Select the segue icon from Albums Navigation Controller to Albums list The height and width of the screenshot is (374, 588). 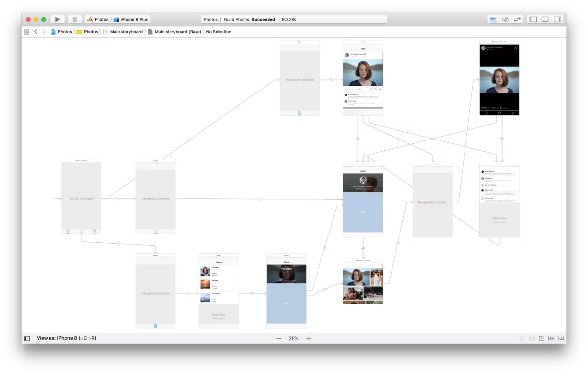click(187, 293)
